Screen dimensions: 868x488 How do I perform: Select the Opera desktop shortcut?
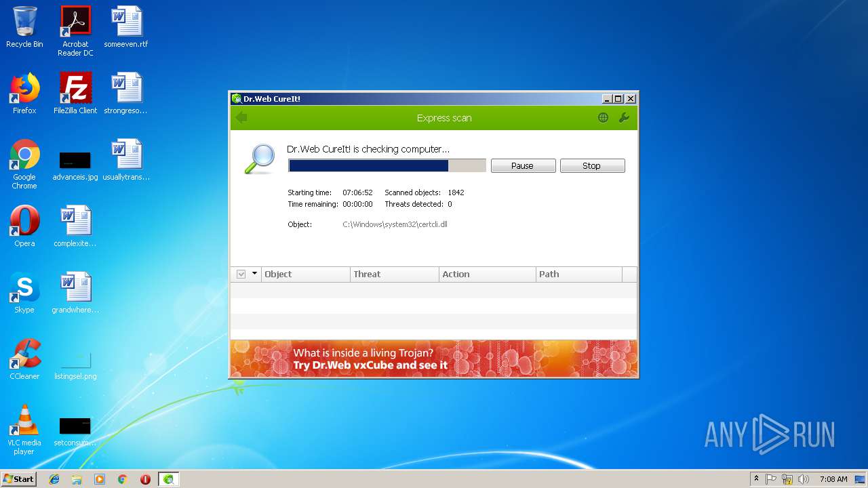[24, 226]
